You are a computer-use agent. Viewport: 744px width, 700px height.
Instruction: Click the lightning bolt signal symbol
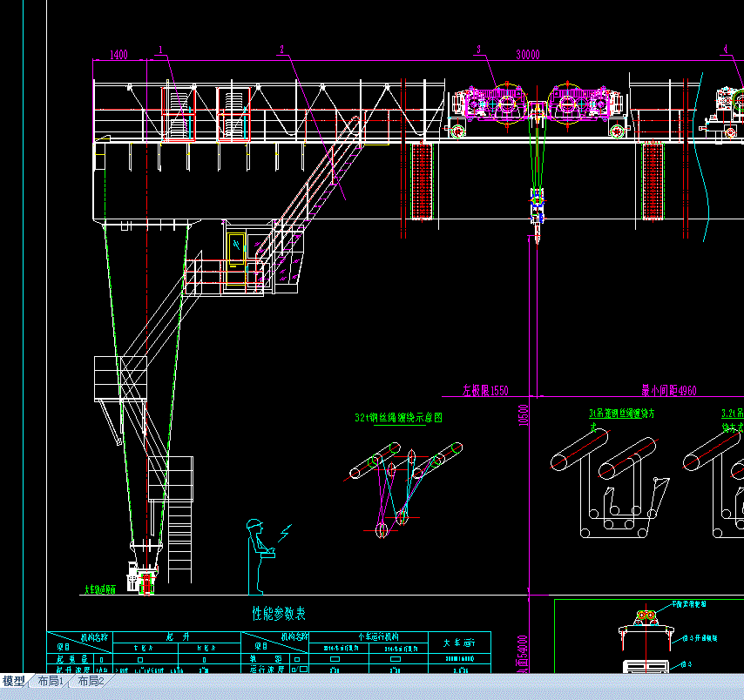285,533
